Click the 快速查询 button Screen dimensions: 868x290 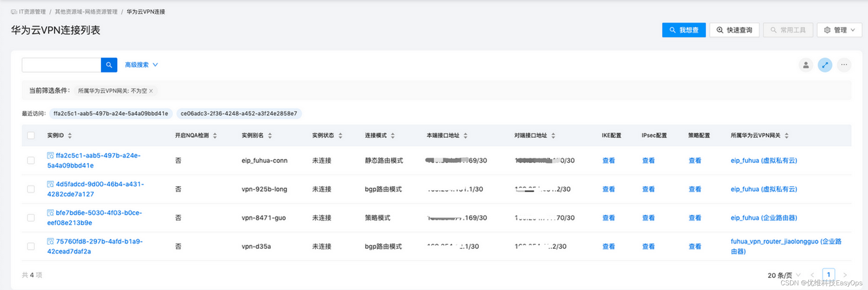735,30
